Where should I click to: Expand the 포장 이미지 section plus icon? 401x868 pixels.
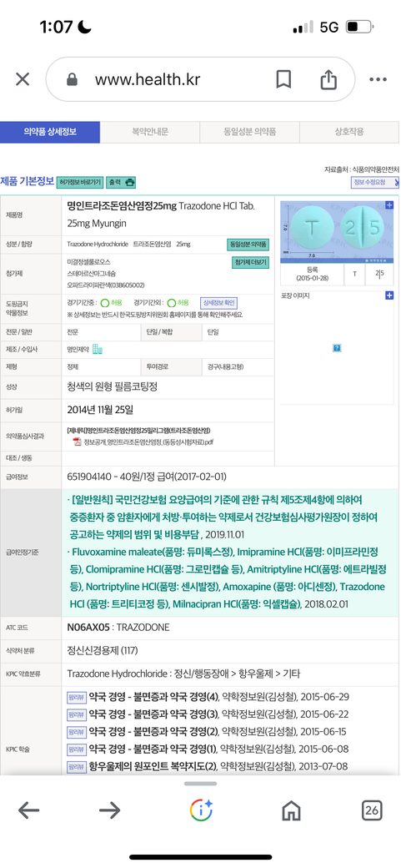point(389,295)
